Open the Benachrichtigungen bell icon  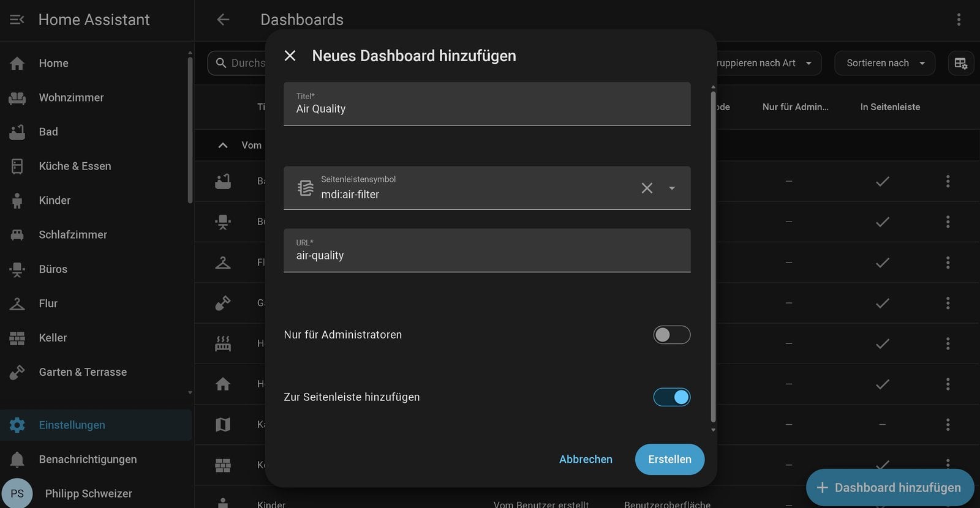click(x=17, y=459)
